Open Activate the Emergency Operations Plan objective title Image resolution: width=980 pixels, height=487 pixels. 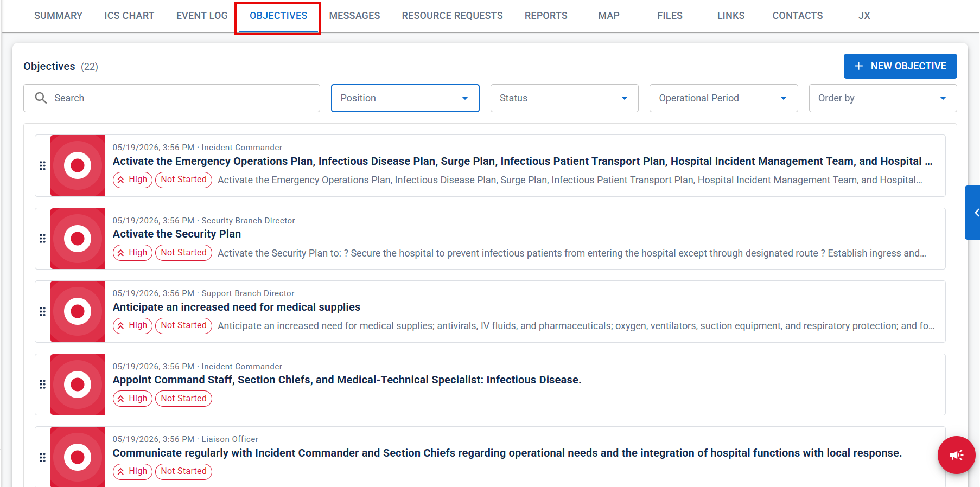pyautogui.click(x=523, y=161)
